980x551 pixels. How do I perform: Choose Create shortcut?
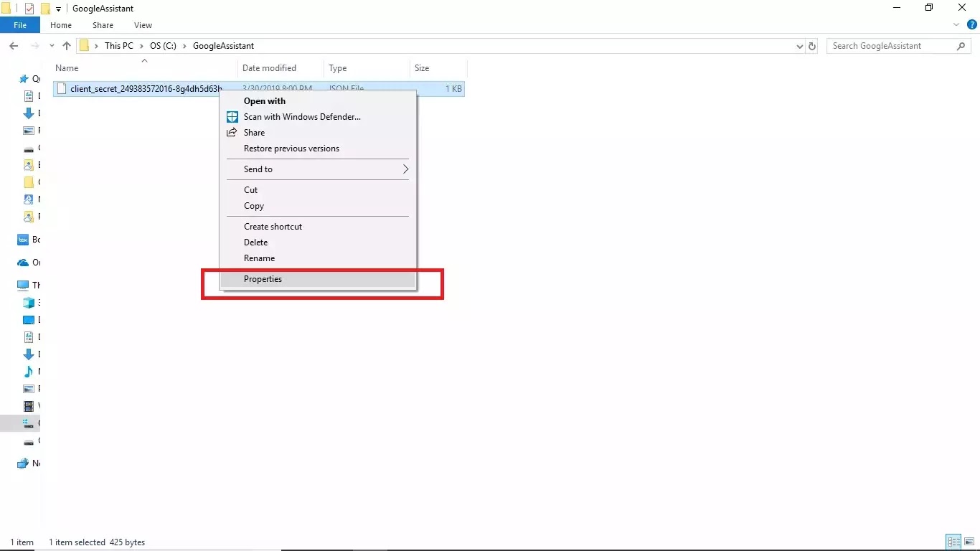pos(317,227)
